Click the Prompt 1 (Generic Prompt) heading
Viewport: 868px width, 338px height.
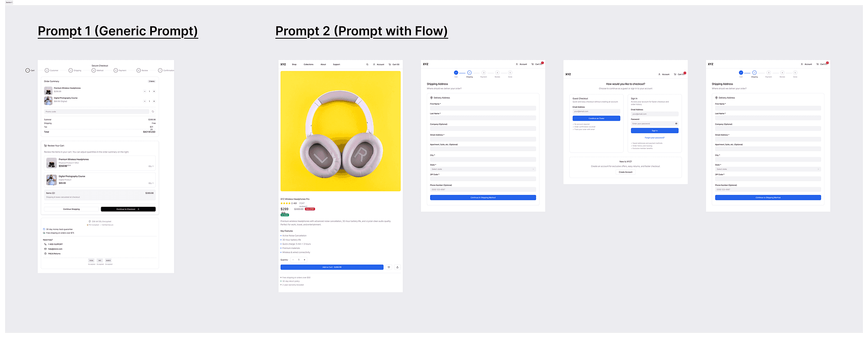[x=118, y=31]
